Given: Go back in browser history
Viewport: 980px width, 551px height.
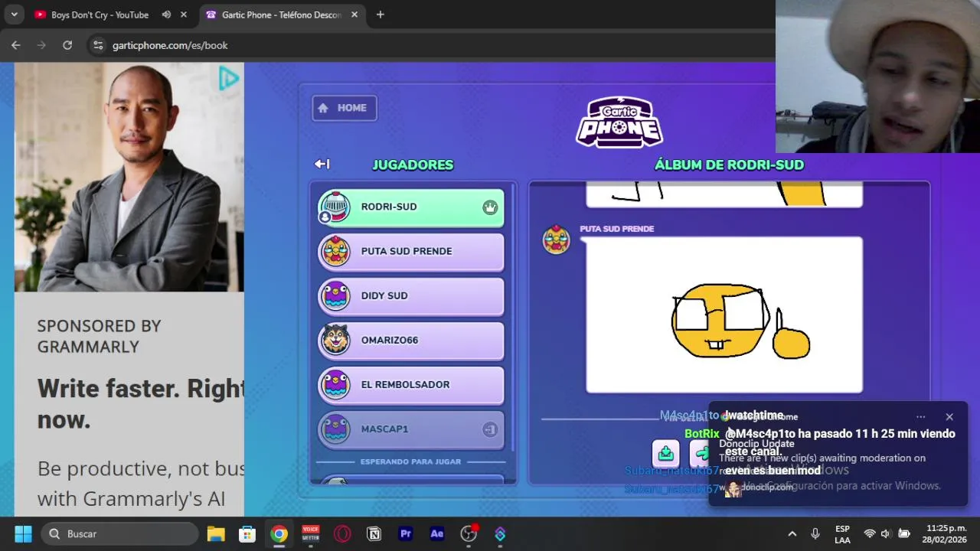Looking at the screenshot, I should tap(16, 45).
